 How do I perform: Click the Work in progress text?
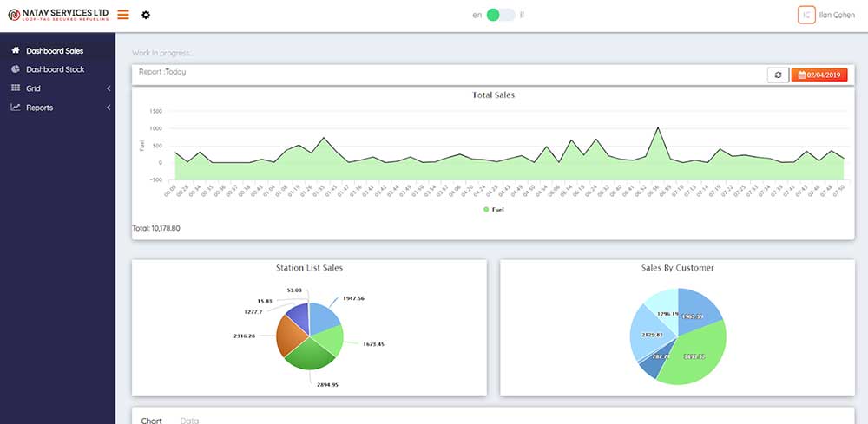163,53
